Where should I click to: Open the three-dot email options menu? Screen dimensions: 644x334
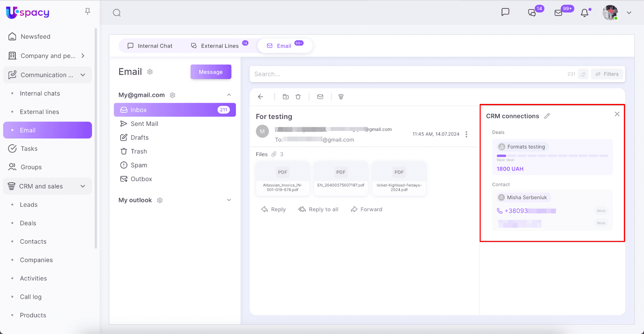coord(466,134)
